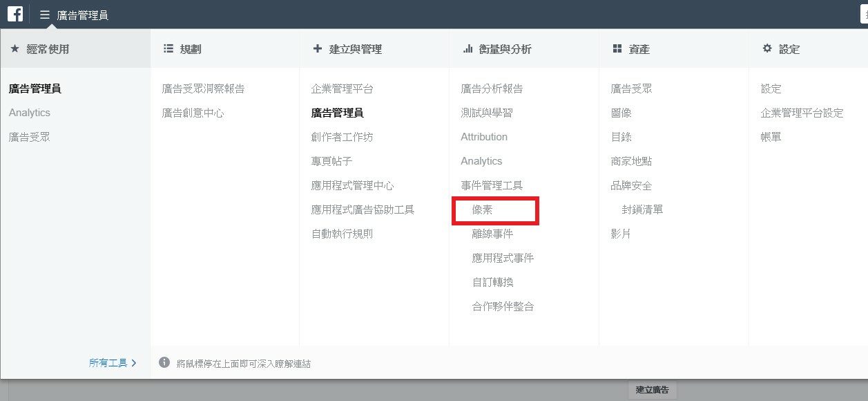Click the 建立與管理 column header
The width and height of the screenshot is (868, 401).
pyautogui.click(x=356, y=49)
